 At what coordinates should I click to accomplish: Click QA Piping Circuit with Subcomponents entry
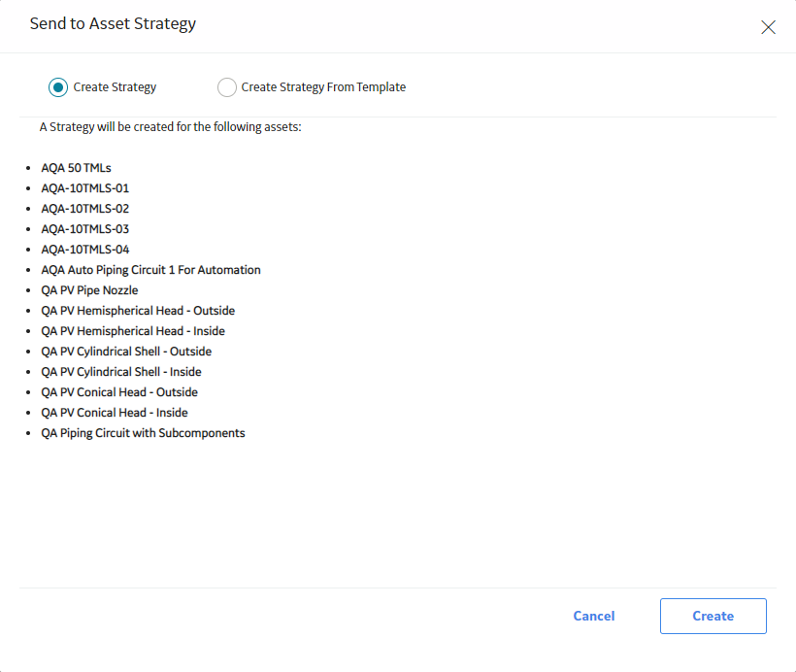click(143, 433)
